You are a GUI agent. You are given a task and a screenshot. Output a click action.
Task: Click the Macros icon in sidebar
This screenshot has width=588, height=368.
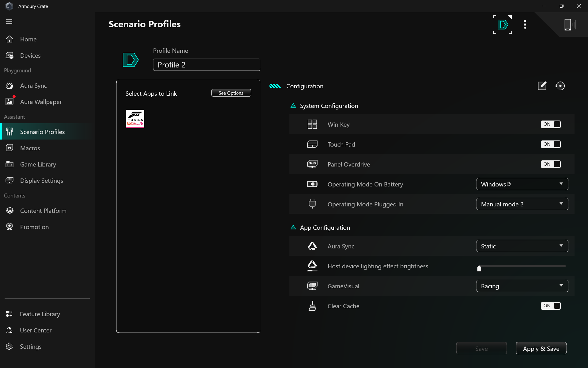(9, 148)
